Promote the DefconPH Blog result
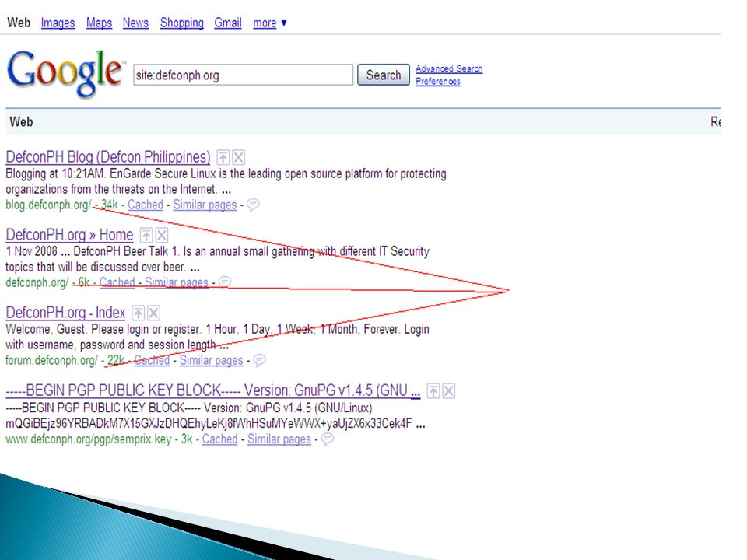 (223, 157)
